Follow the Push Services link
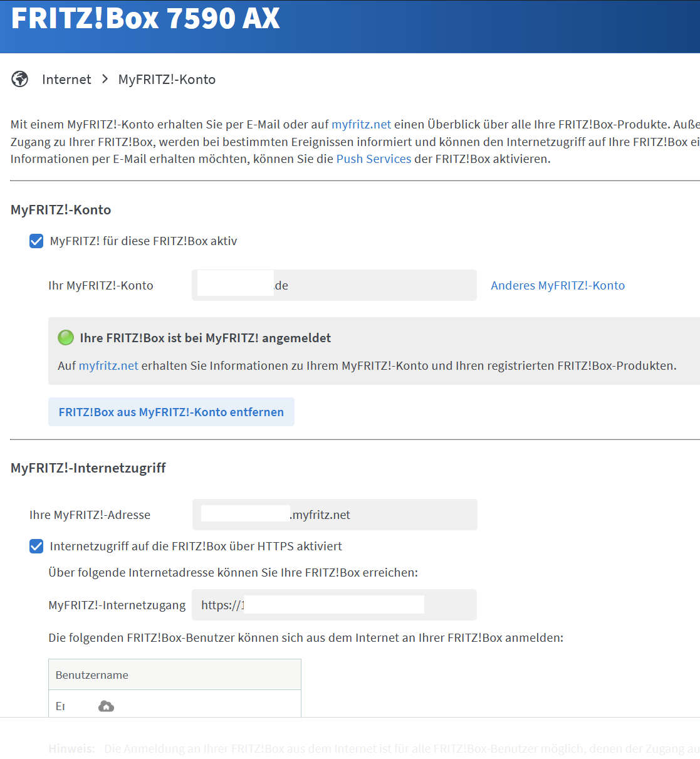This screenshot has width=700, height=759. (x=374, y=159)
